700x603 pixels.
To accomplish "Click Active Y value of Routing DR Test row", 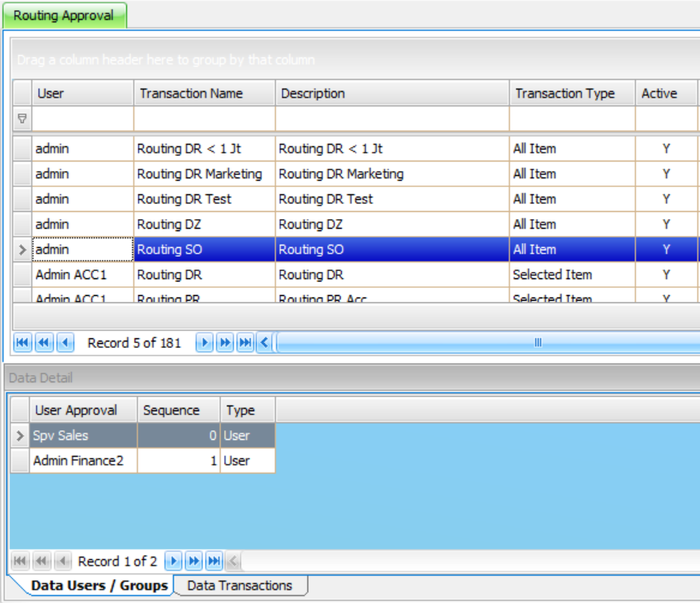I will [666, 199].
